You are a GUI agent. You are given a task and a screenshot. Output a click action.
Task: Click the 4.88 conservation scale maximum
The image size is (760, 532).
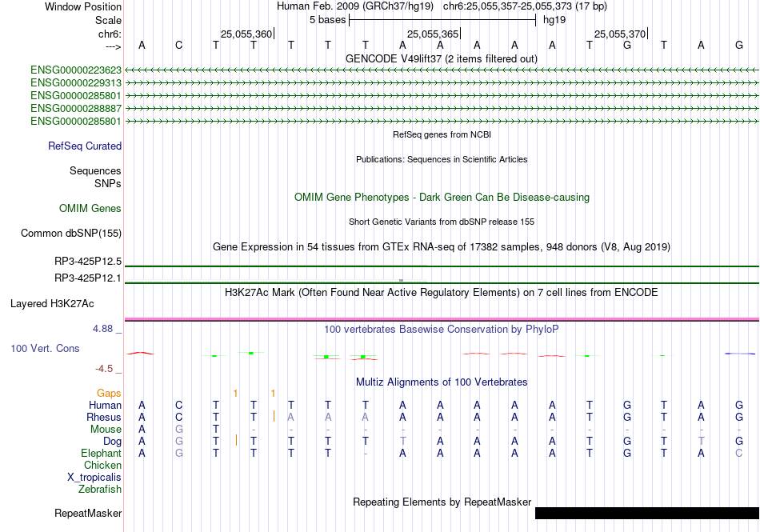pos(102,329)
